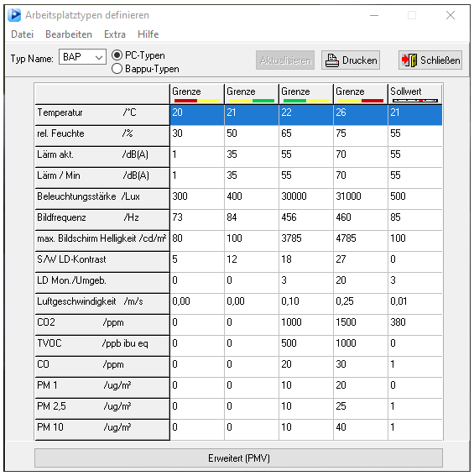
Task: Select the PM 10 row label
Action: (102, 429)
